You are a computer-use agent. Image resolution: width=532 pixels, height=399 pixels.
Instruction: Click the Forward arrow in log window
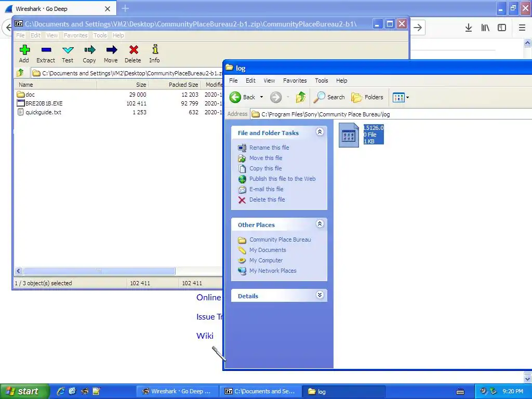[x=276, y=97]
